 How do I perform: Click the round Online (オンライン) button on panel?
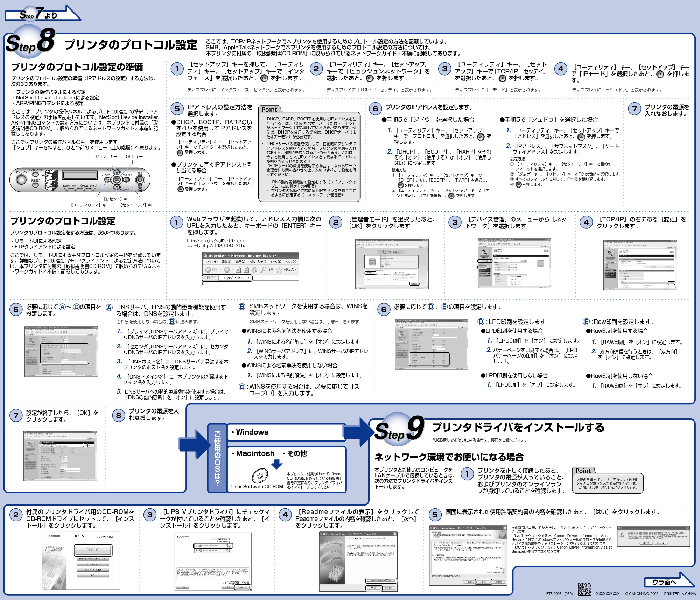coord(21,180)
